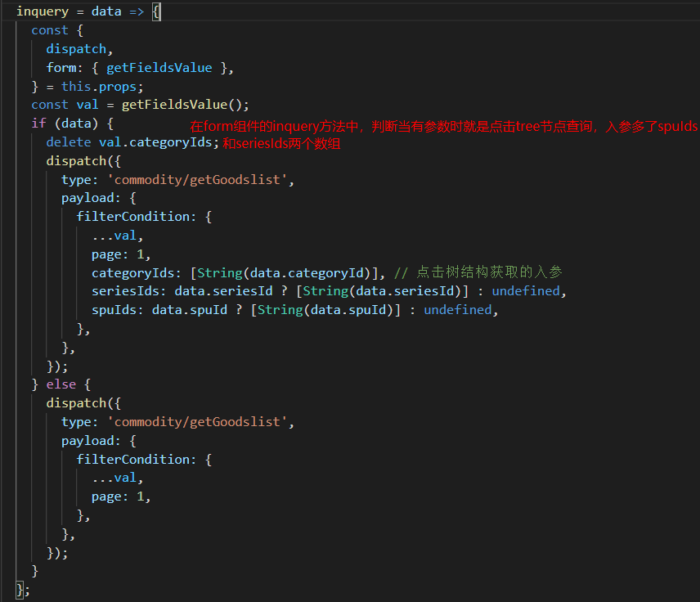Click 'page: 1,' inside the else block
700x602 pixels.
[121, 497]
